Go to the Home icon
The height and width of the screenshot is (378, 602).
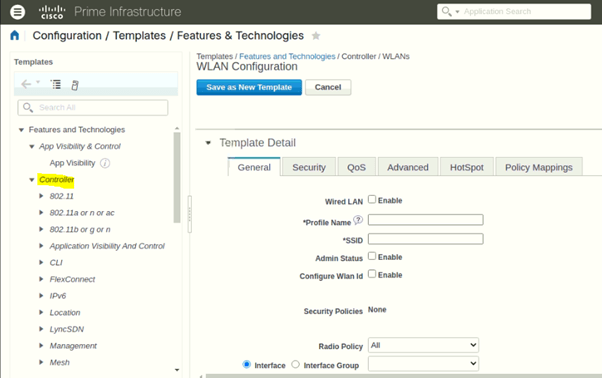(15, 35)
